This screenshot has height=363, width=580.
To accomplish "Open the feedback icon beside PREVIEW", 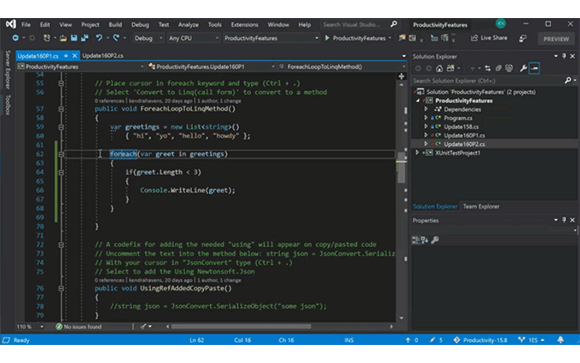I will pyautogui.click(x=523, y=38).
